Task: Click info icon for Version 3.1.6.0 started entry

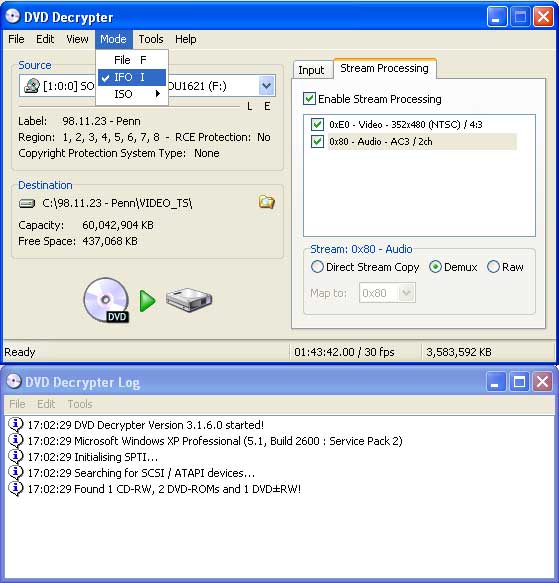Action: pos(16,425)
